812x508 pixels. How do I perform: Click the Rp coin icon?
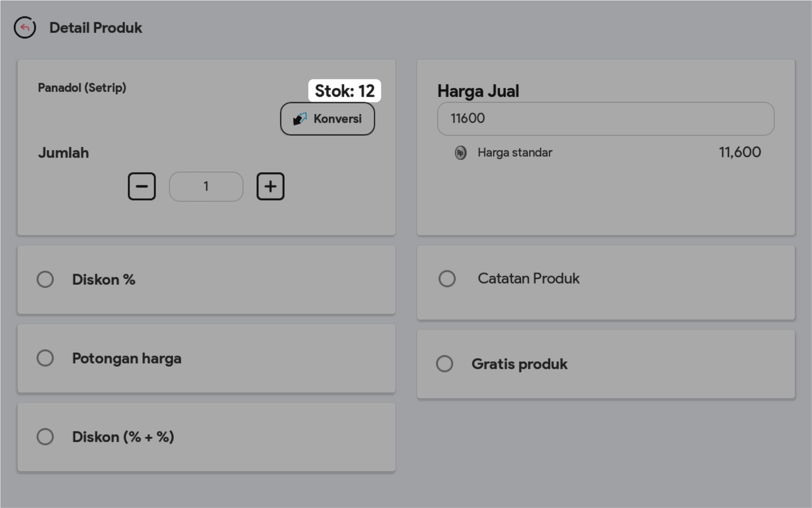(x=461, y=153)
